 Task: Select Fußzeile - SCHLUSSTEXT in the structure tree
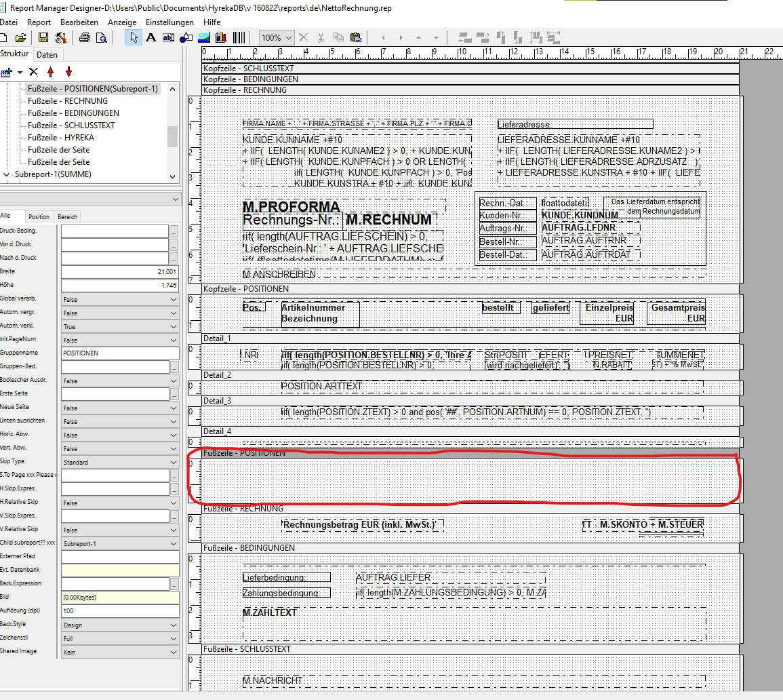coord(71,125)
